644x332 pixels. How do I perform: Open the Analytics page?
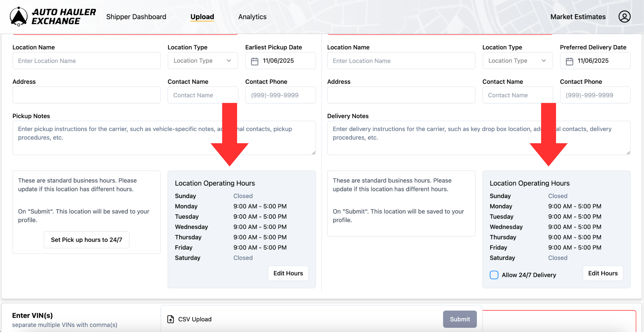click(252, 17)
